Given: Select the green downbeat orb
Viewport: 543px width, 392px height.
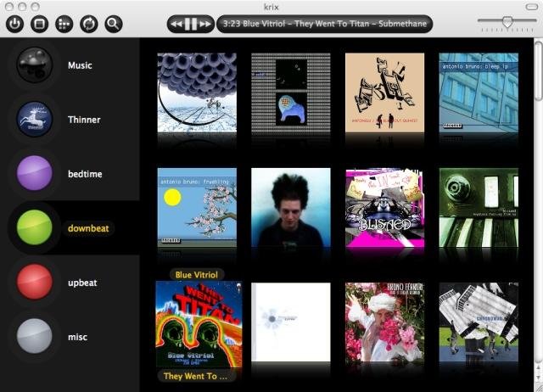Looking at the screenshot, I should [35, 227].
